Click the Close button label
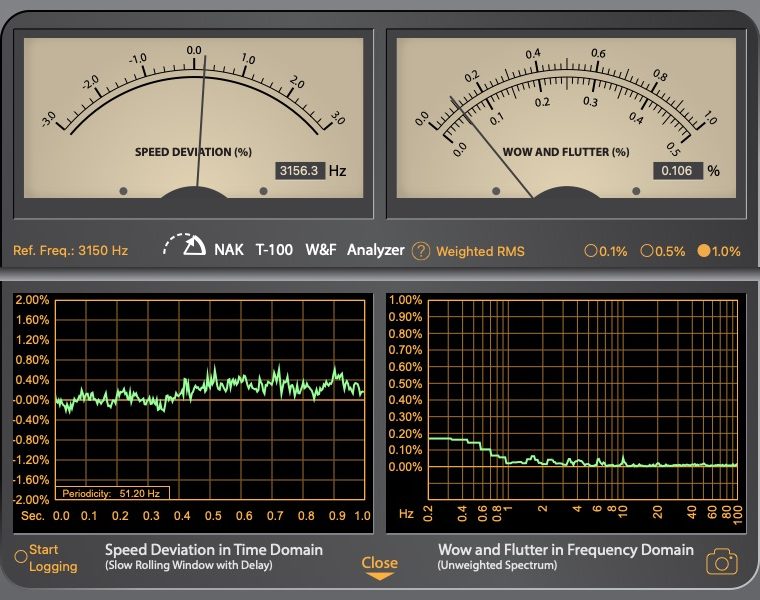 (380, 562)
